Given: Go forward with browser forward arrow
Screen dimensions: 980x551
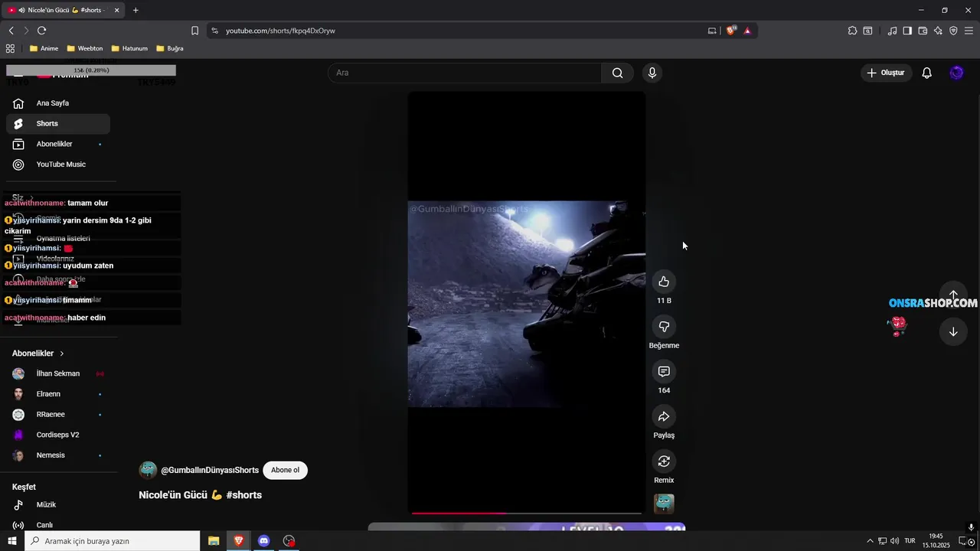Looking at the screenshot, I should pos(26,31).
